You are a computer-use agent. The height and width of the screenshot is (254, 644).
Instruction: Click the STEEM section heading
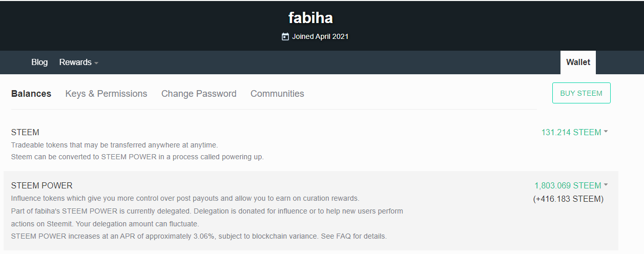click(25, 132)
